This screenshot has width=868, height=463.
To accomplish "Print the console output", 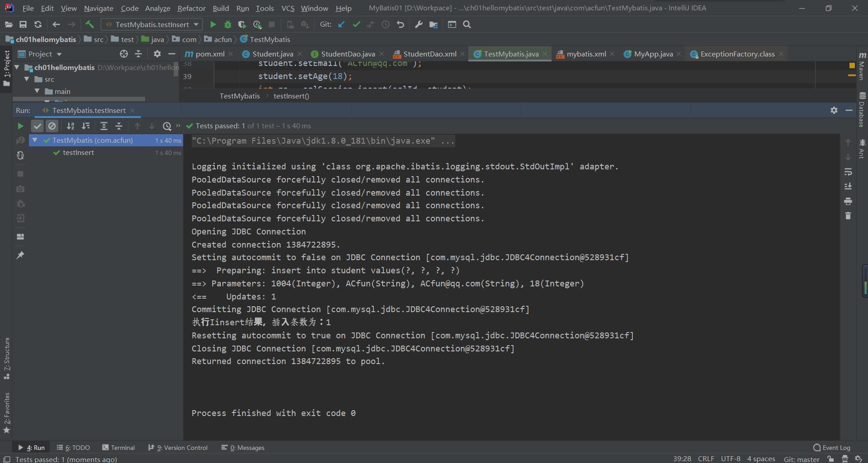I will coord(848,201).
